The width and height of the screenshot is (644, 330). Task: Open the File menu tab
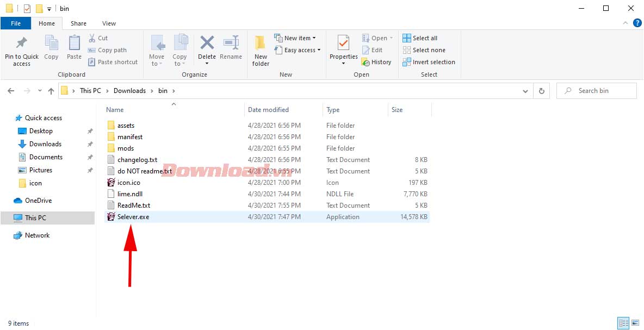pyautogui.click(x=16, y=23)
